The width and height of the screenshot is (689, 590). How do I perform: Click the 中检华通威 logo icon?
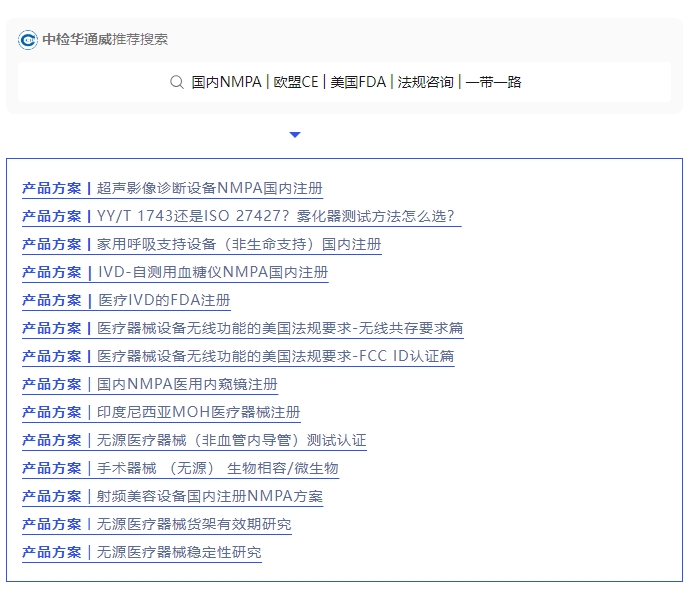(28, 40)
